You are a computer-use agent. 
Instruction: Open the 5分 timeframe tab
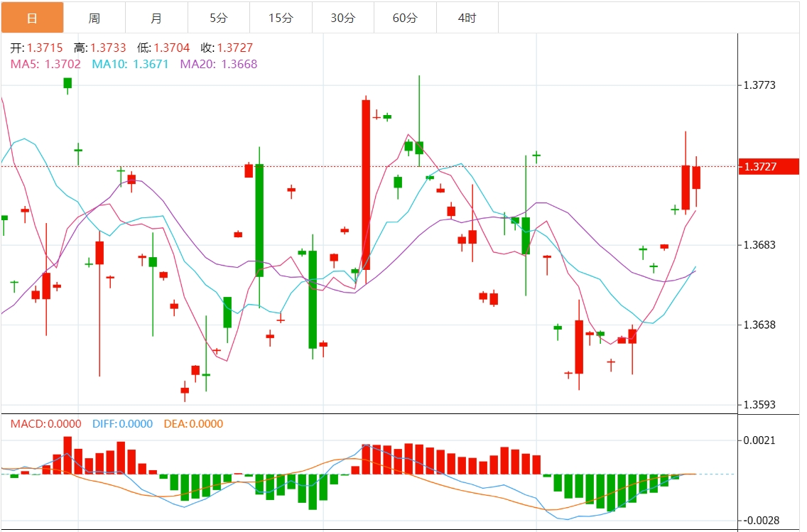219,18
